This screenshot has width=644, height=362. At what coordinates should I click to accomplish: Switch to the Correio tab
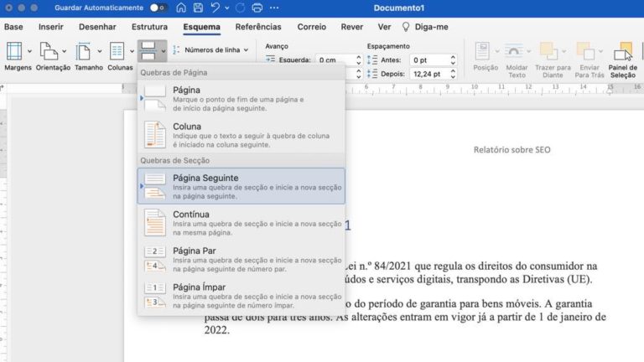pyautogui.click(x=312, y=27)
